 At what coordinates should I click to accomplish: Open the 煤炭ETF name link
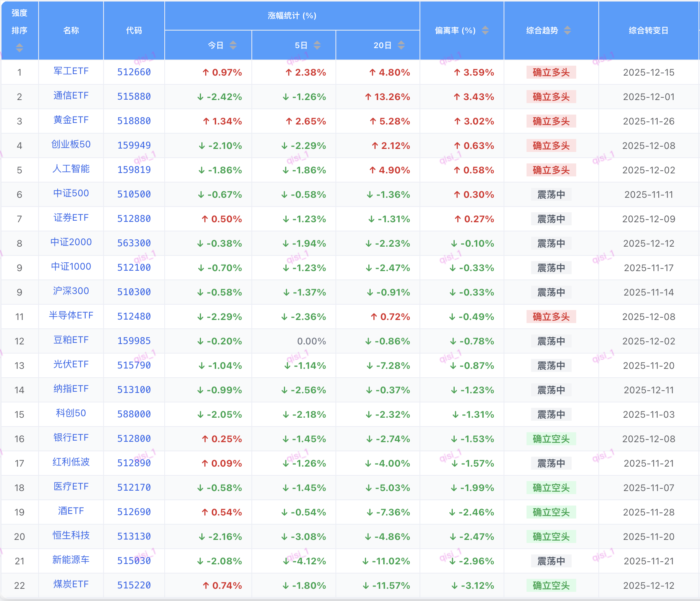71,585
